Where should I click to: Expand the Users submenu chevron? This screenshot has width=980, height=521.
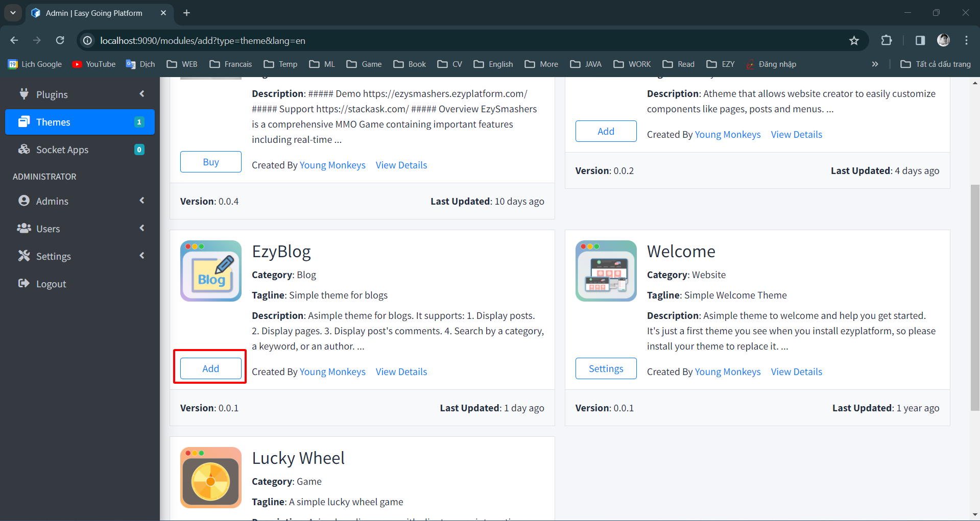pyautogui.click(x=142, y=228)
